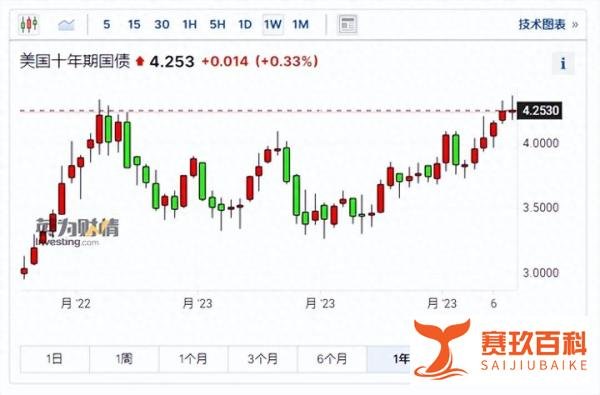Select the candlestick chart type icon
The image size is (600, 395).
[29, 25]
